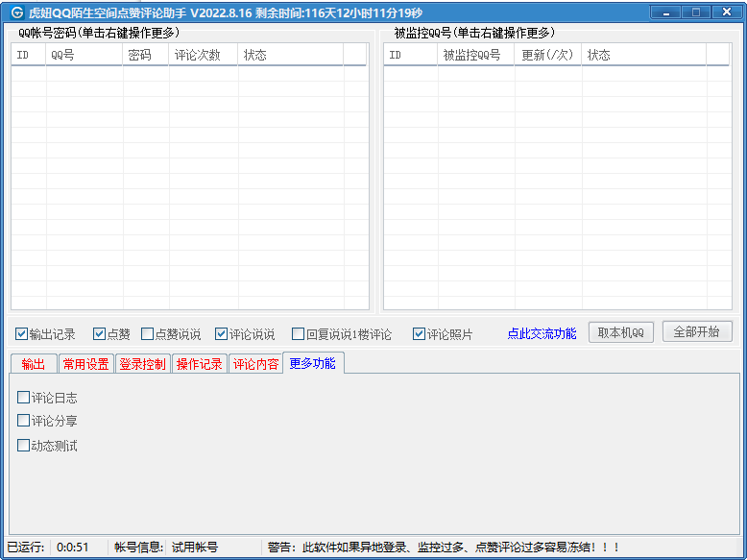Click the 试用帐号 status bar text
The image size is (747, 560).
point(195,548)
